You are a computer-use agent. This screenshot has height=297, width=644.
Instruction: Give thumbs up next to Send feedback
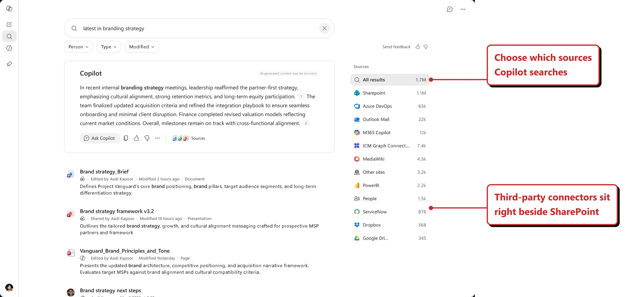coord(418,47)
